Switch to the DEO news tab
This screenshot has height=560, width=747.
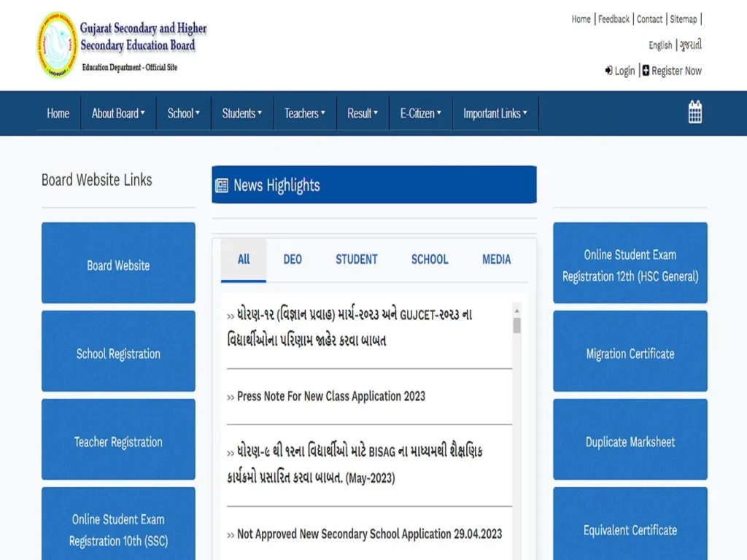click(293, 260)
